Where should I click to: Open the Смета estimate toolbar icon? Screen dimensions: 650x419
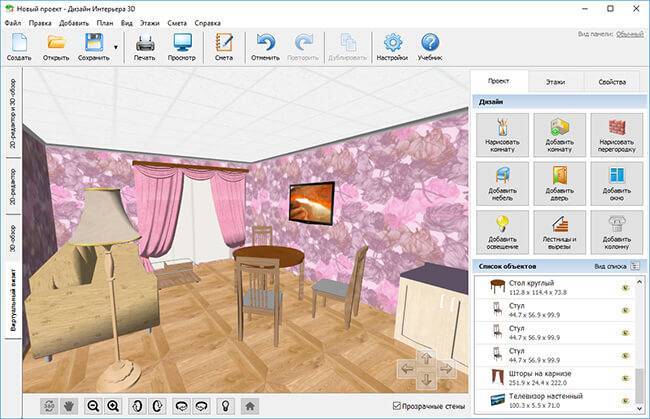[x=224, y=47]
